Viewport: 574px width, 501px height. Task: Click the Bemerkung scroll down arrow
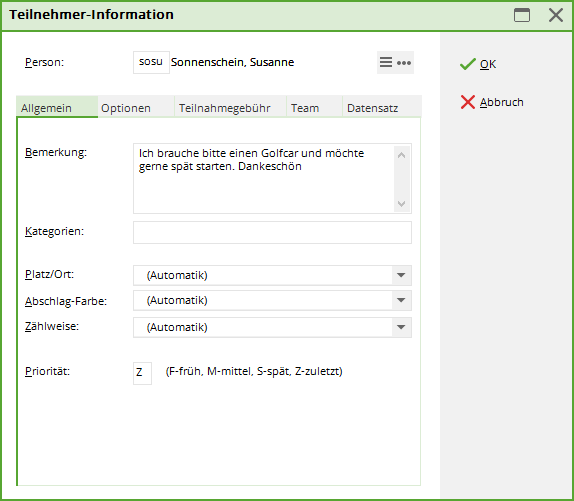[401, 203]
